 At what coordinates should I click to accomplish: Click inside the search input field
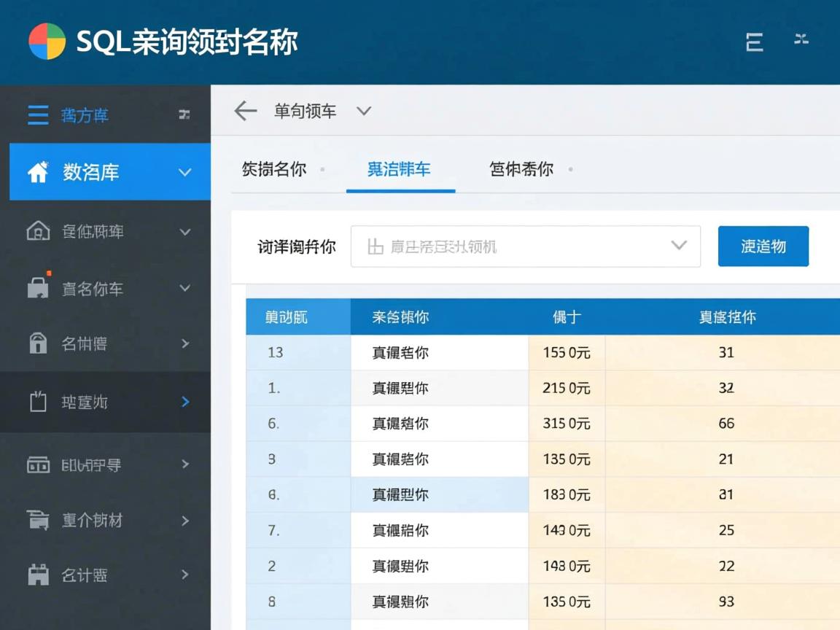point(510,246)
